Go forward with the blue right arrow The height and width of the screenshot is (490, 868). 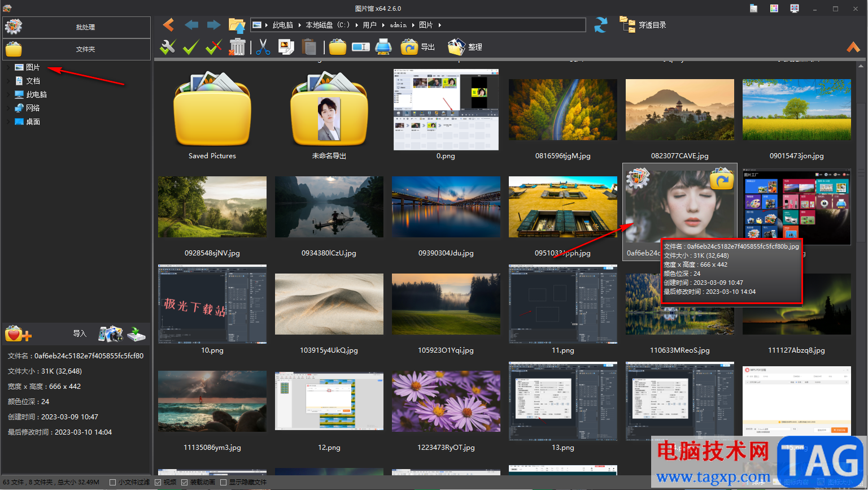[213, 25]
